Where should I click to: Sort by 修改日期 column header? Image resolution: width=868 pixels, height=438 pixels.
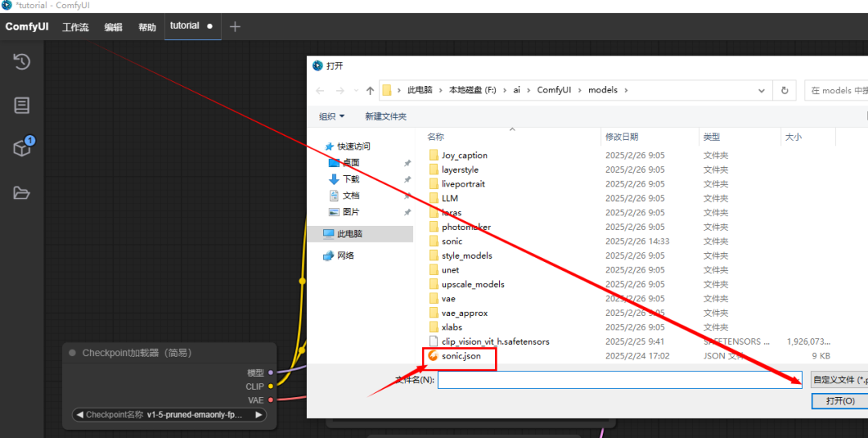point(621,137)
